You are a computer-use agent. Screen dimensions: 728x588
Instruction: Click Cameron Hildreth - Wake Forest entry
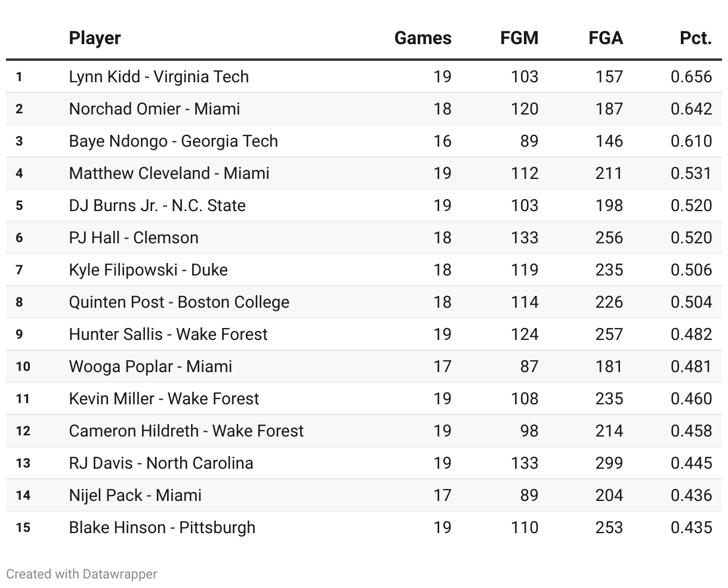pyautogui.click(x=186, y=431)
